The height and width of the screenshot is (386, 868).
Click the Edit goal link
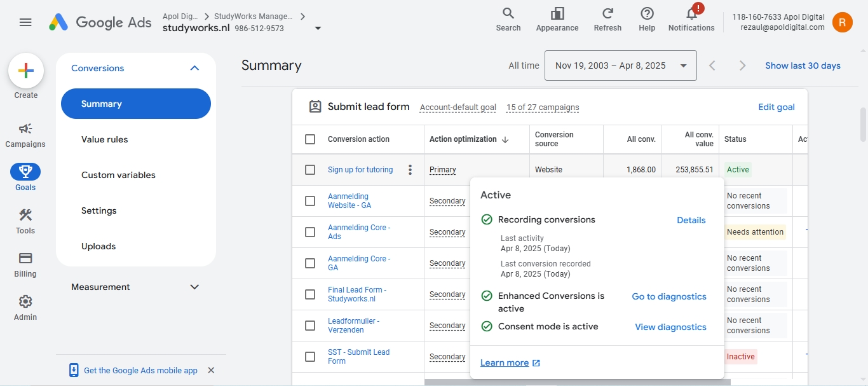[776, 107]
